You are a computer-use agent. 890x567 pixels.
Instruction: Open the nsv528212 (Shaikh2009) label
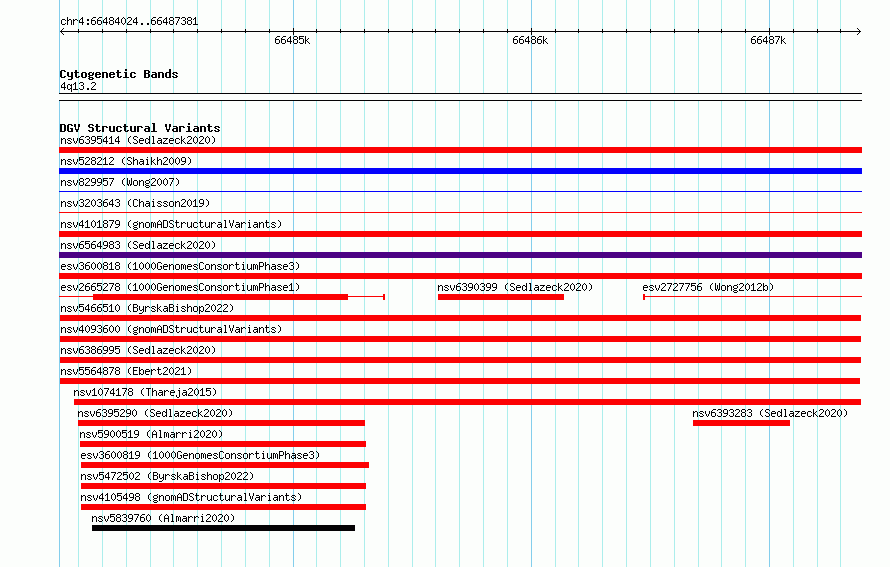tap(126, 161)
